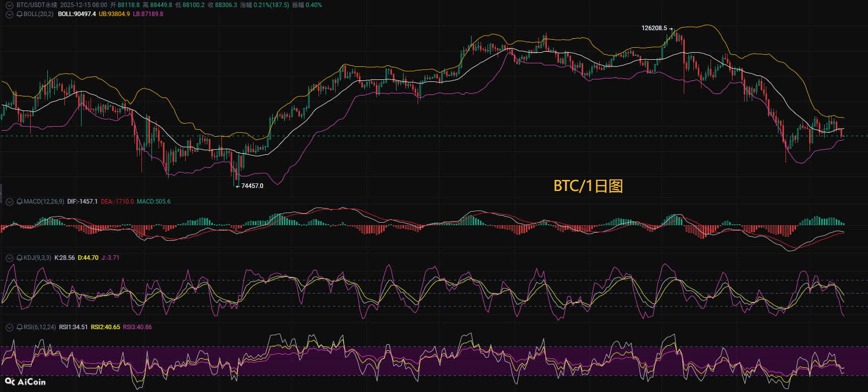This screenshot has width=868, height=392.
Task: Toggle the RSI panel circle chevron
Action: tap(10, 327)
